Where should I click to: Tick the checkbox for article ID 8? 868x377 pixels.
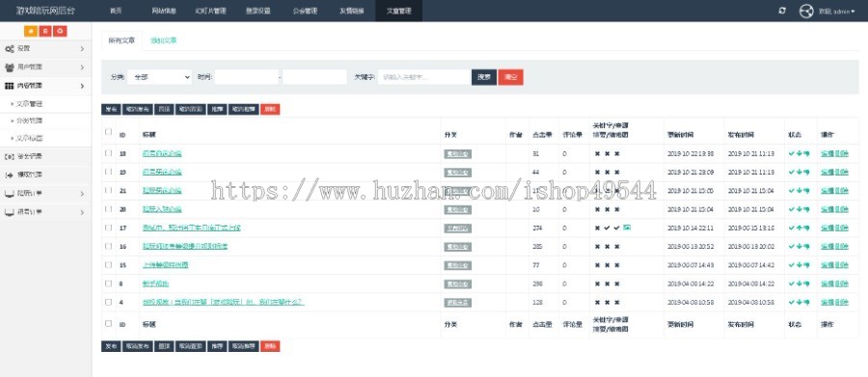(x=108, y=283)
